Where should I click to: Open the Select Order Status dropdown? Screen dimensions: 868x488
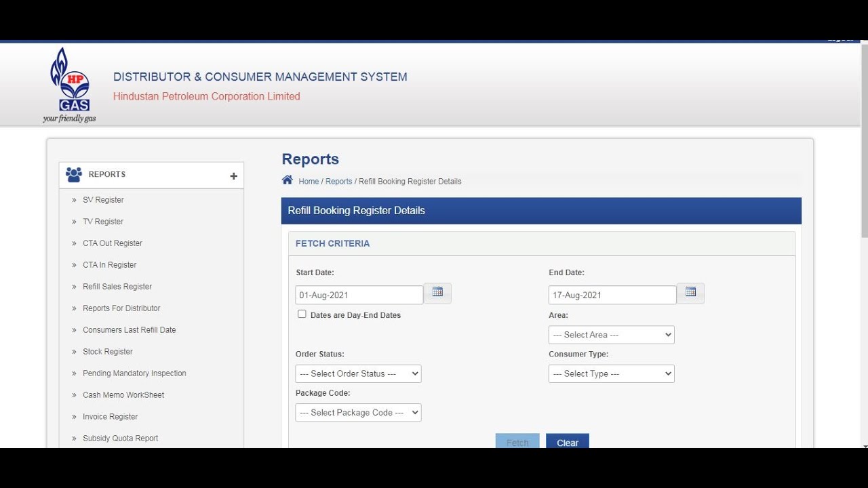[x=358, y=373]
